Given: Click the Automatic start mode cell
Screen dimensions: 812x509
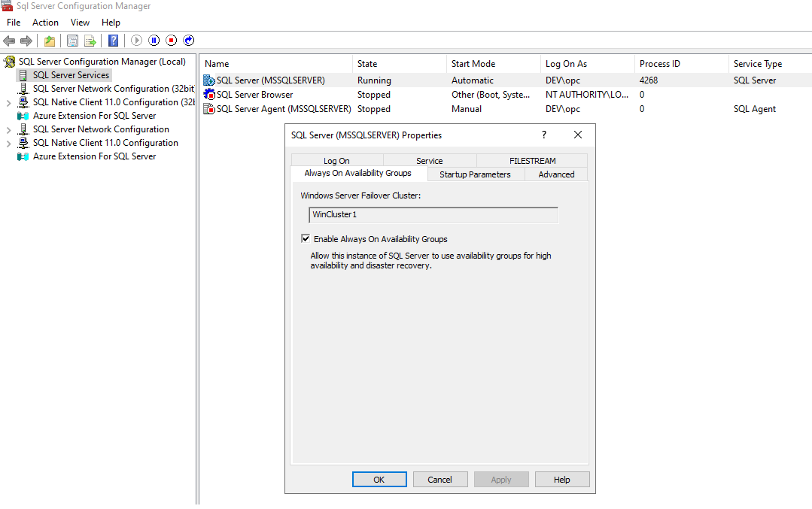Looking at the screenshot, I should pos(473,80).
